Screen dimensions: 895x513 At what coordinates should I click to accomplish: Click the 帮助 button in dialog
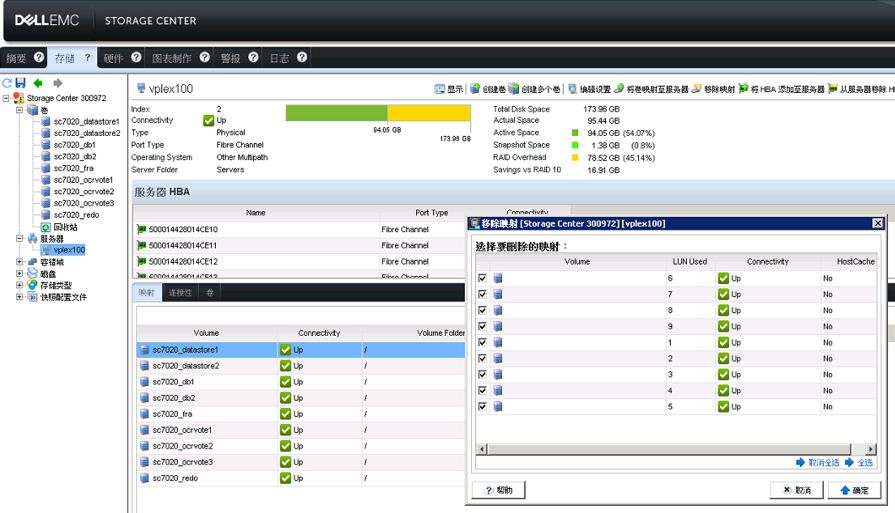499,490
